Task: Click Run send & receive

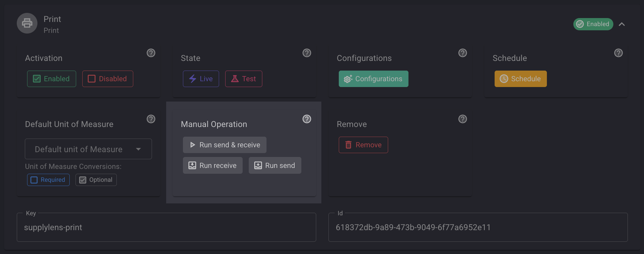Action: pyautogui.click(x=225, y=145)
